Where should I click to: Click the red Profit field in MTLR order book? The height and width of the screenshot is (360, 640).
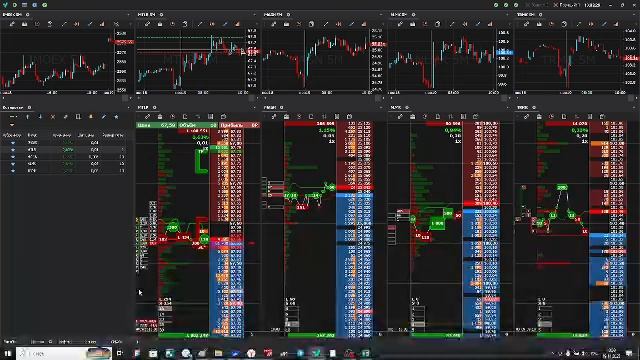(x=240, y=125)
